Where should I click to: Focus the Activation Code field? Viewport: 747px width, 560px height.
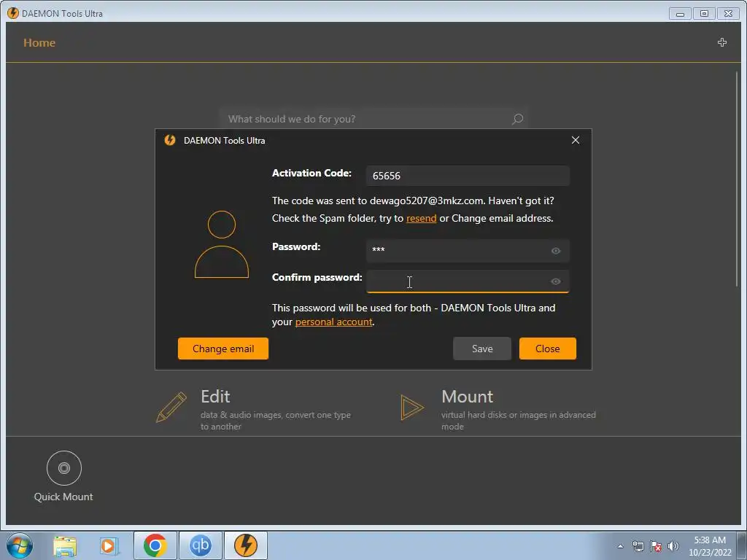click(x=468, y=176)
